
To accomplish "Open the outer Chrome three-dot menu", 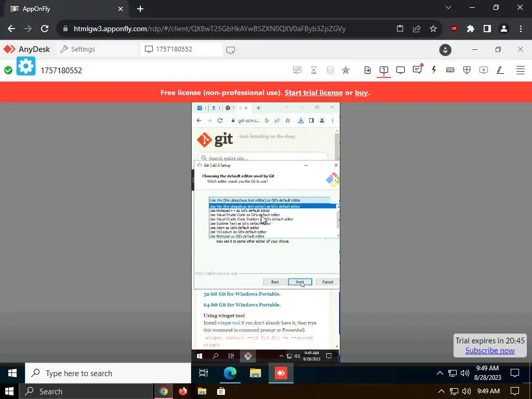I will click(521, 29).
